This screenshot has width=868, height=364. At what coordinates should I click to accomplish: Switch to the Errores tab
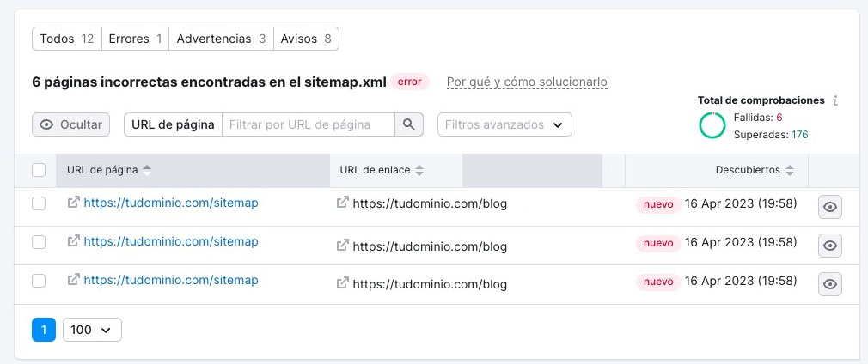click(x=135, y=39)
